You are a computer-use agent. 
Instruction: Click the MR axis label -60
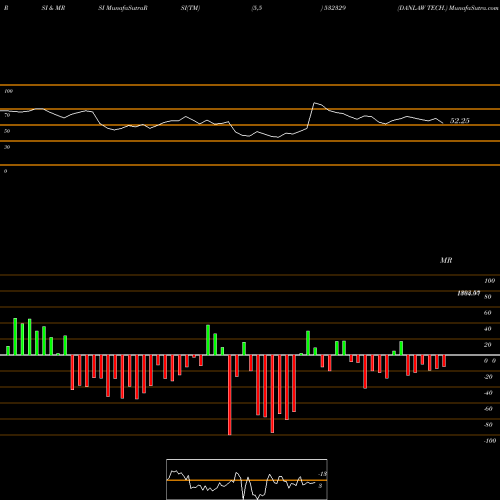(x=488, y=409)
